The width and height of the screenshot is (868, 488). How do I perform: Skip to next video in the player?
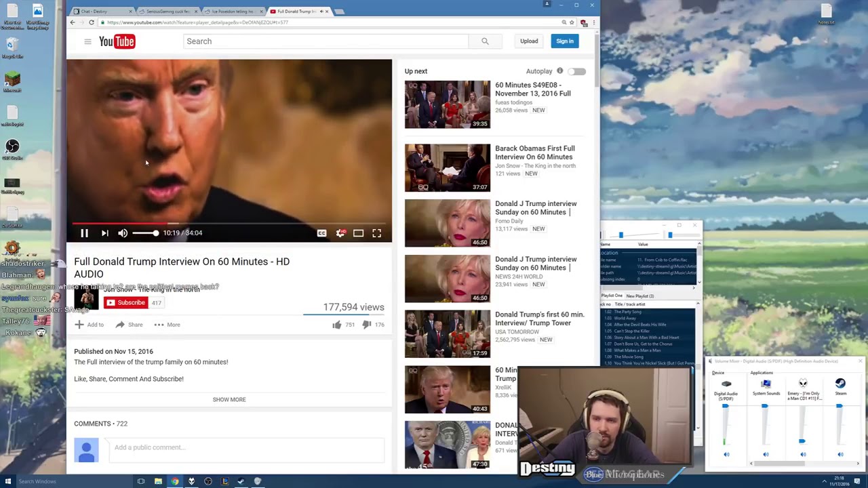pyautogui.click(x=104, y=233)
